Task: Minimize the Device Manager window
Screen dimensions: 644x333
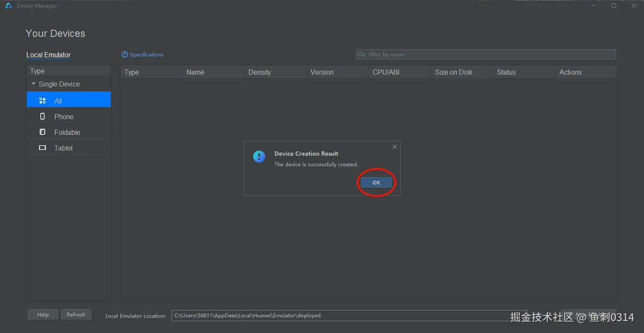Action: coord(594,6)
